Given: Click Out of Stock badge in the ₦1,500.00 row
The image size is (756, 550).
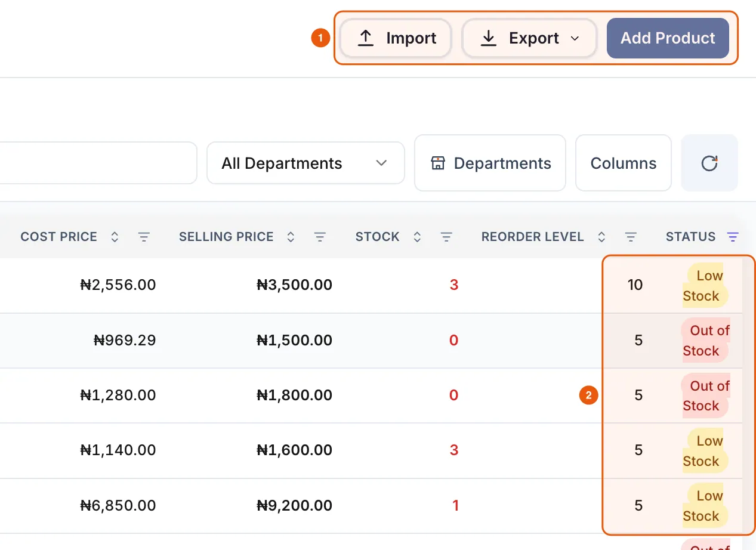Looking at the screenshot, I should [x=706, y=341].
